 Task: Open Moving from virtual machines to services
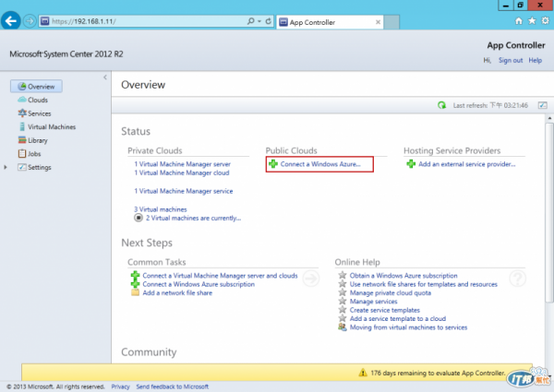tap(408, 327)
